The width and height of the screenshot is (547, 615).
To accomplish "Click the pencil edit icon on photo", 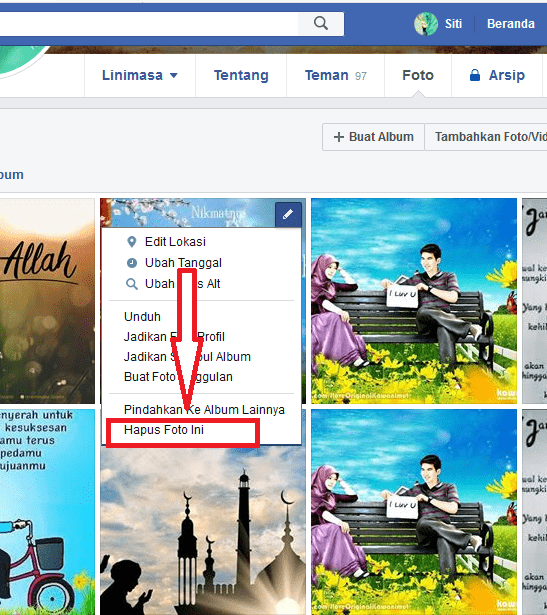I will [288, 214].
